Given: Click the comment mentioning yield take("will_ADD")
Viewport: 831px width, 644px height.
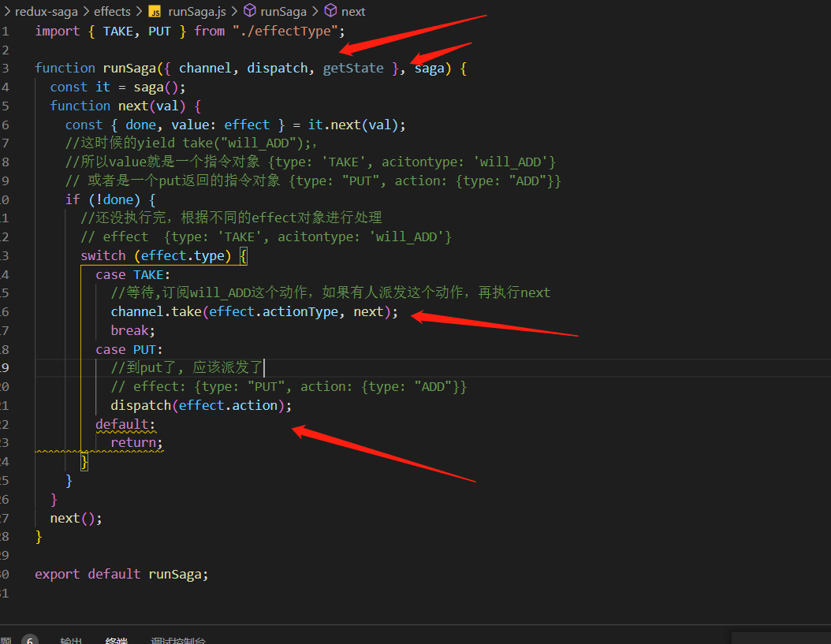Looking at the screenshot, I should click(191, 143).
